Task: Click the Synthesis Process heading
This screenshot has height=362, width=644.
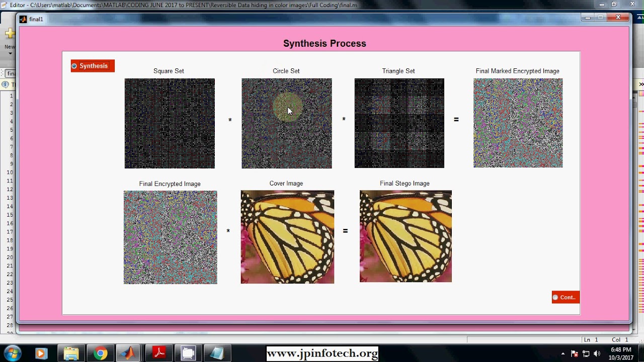Action: tap(325, 43)
